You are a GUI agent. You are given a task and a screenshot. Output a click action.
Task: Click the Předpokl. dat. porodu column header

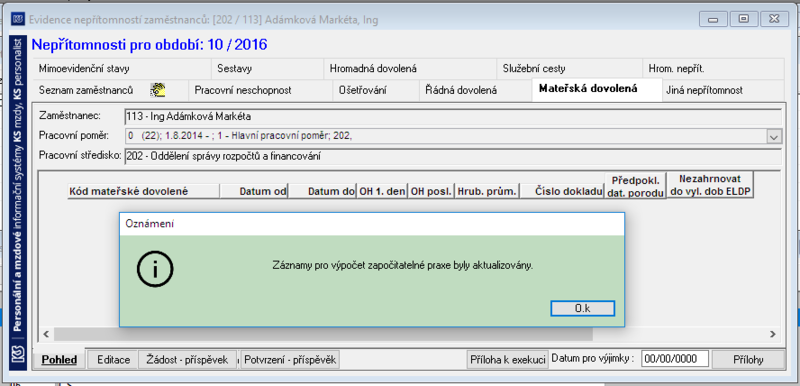pyautogui.click(x=635, y=186)
